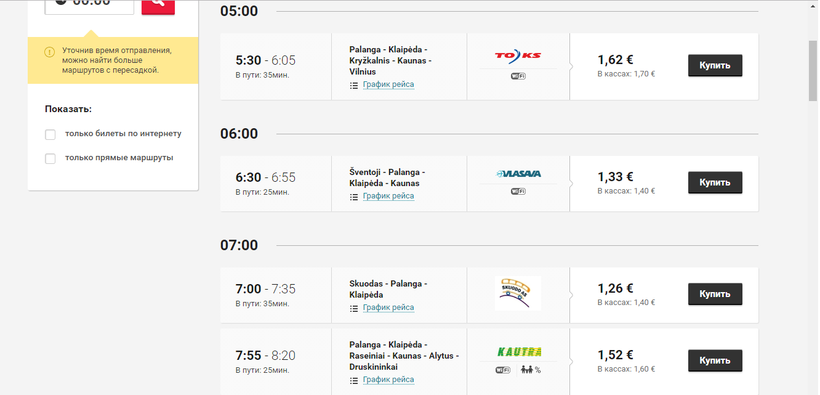This screenshot has width=820, height=395.
Task: Open 'График рейса' for Šventoji route
Action: click(x=389, y=196)
